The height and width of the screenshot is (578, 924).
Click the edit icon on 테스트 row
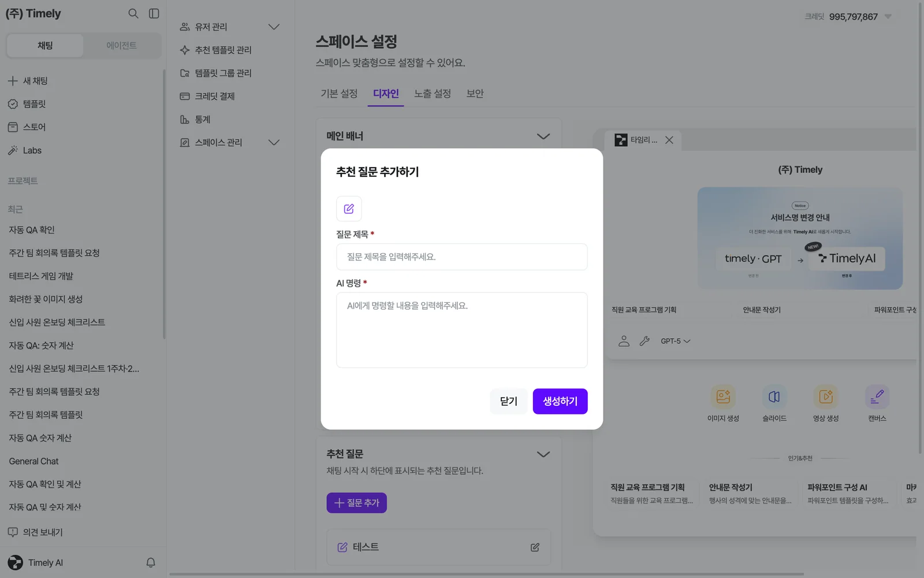pyautogui.click(x=535, y=547)
